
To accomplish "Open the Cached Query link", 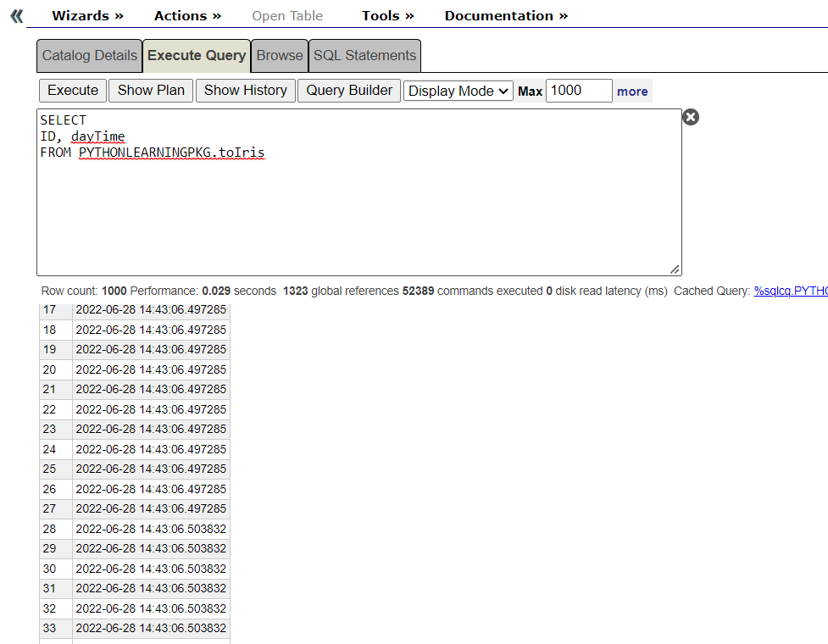I will 790,291.
